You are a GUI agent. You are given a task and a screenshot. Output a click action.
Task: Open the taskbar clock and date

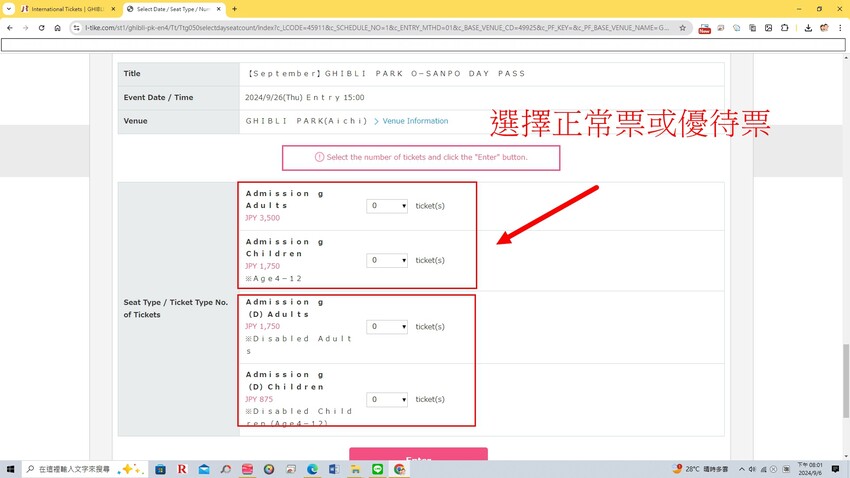pyautogui.click(x=810, y=469)
